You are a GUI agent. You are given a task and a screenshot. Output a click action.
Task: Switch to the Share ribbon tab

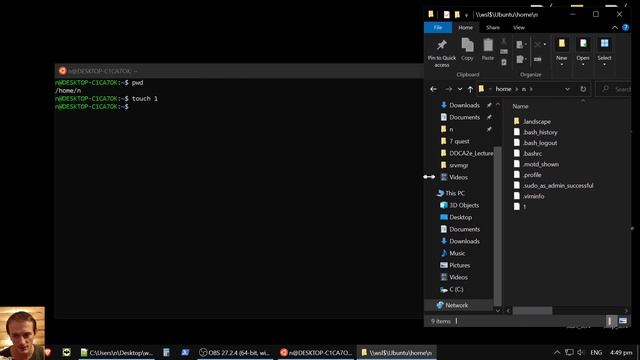[x=493, y=27]
